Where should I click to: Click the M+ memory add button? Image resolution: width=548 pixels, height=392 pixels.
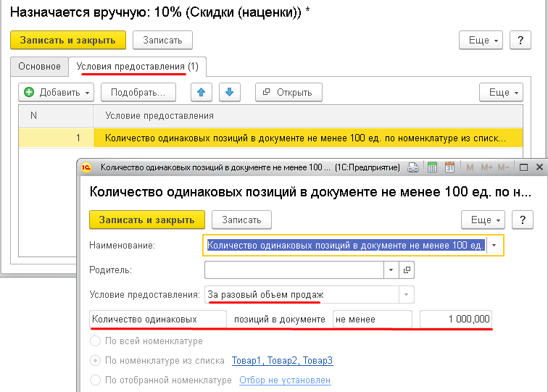click(x=486, y=168)
